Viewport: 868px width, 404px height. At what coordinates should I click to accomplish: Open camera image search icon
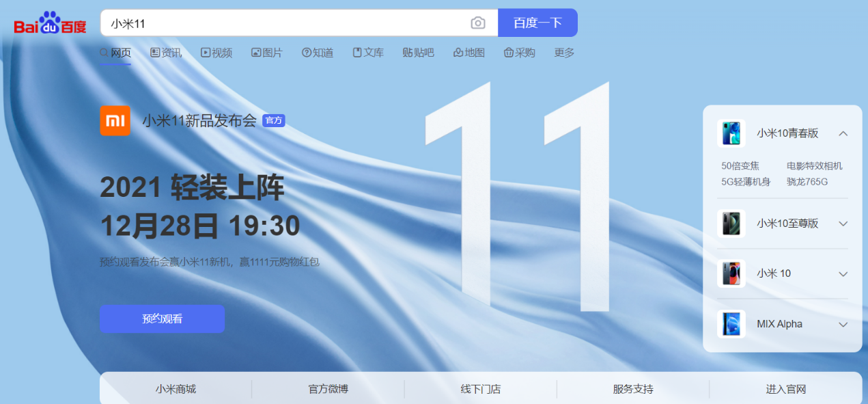[478, 23]
